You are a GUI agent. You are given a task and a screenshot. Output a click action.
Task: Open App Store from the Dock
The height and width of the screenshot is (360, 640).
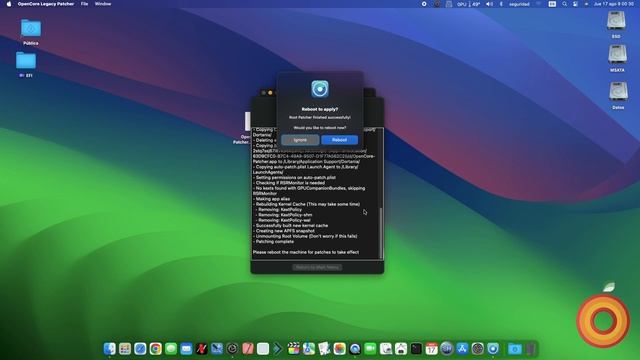tap(462, 349)
